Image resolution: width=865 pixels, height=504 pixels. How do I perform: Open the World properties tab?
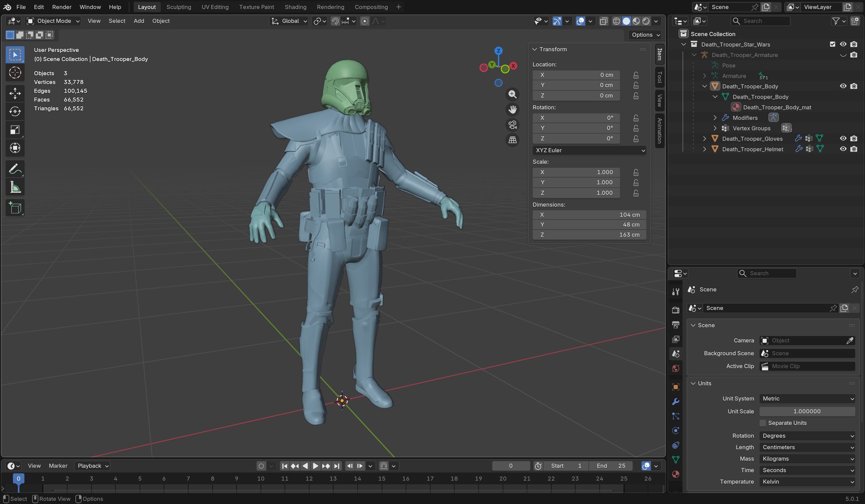point(675,368)
